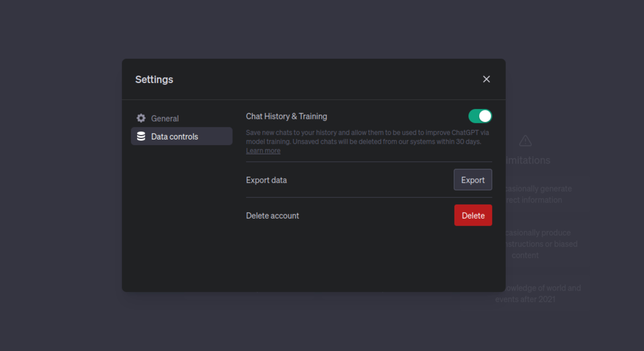
Task: Click the database stack icon for Data controls
Action: pos(141,136)
